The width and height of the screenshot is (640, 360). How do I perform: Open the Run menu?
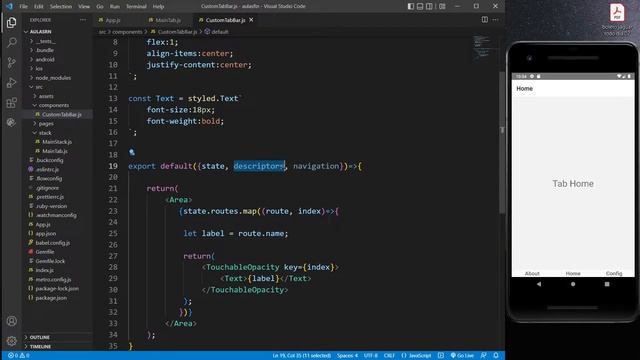[115, 7]
